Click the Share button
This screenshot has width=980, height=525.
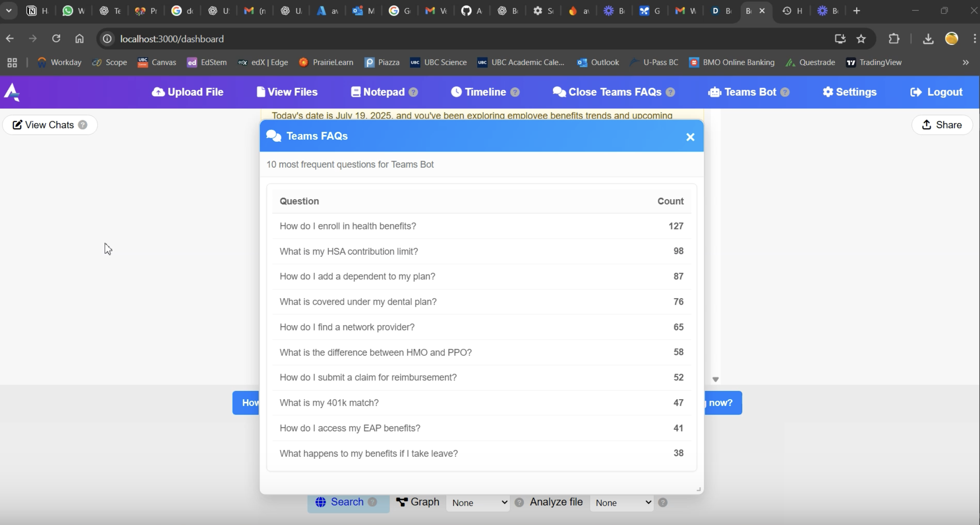[x=942, y=125]
